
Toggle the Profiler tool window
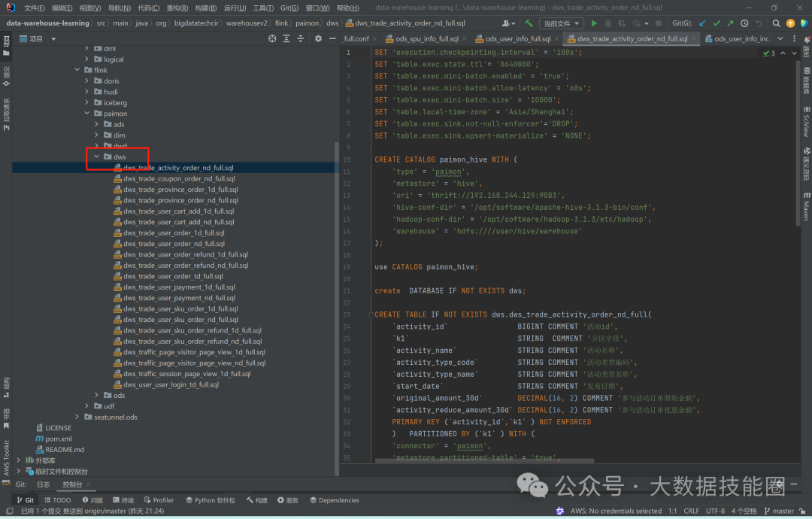click(158, 500)
